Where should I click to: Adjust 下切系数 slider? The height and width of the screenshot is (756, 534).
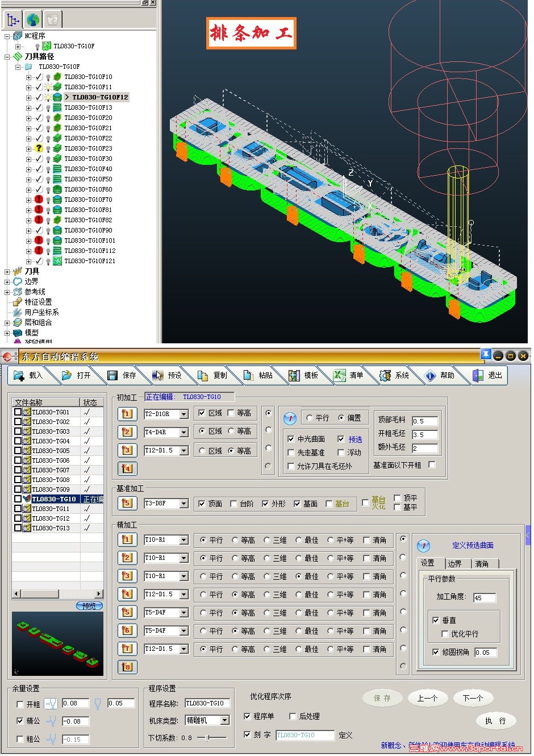click(x=207, y=738)
